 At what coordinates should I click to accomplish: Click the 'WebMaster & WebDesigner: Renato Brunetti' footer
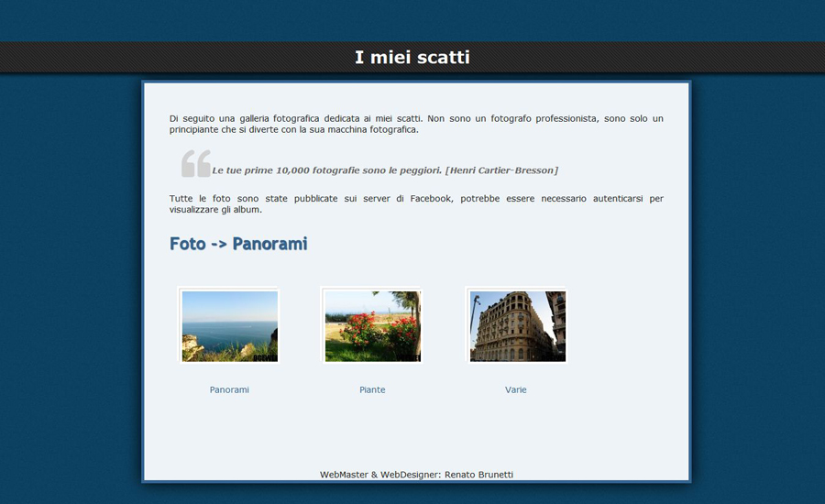click(416, 475)
